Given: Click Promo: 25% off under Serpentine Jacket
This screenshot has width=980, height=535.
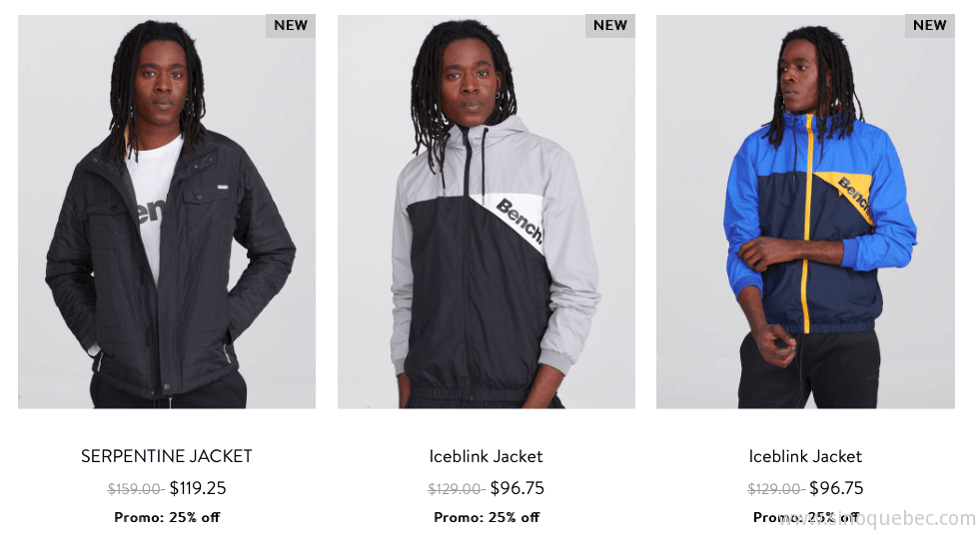Looking at the screenshot, I should [167, 517].
